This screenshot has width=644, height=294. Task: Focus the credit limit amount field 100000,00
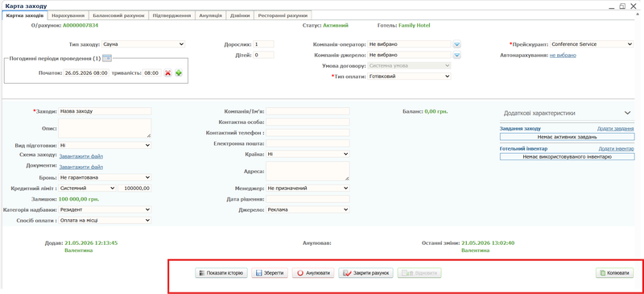[x=134, y=188]
